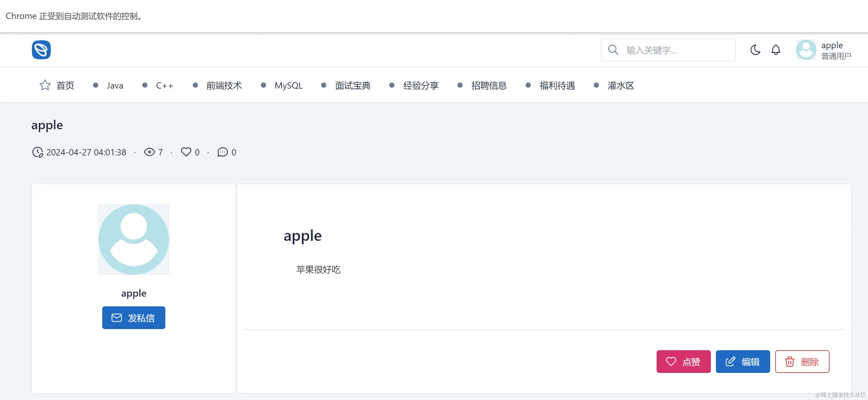The image size is (868, 400).
Task: Delete the post with 删除 button
Action: (x=802, y=362)
